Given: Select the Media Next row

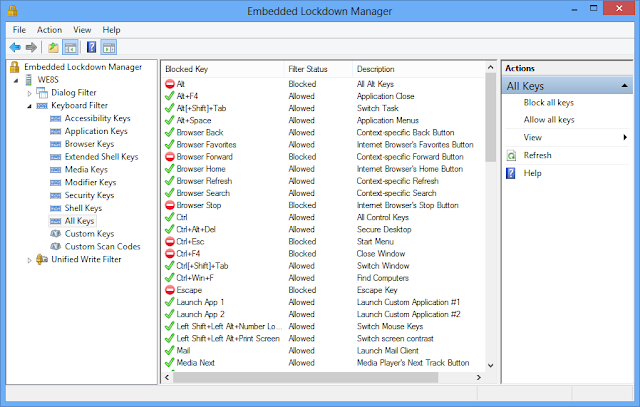Looking at the screenshot, I should [x=323, y=363].
